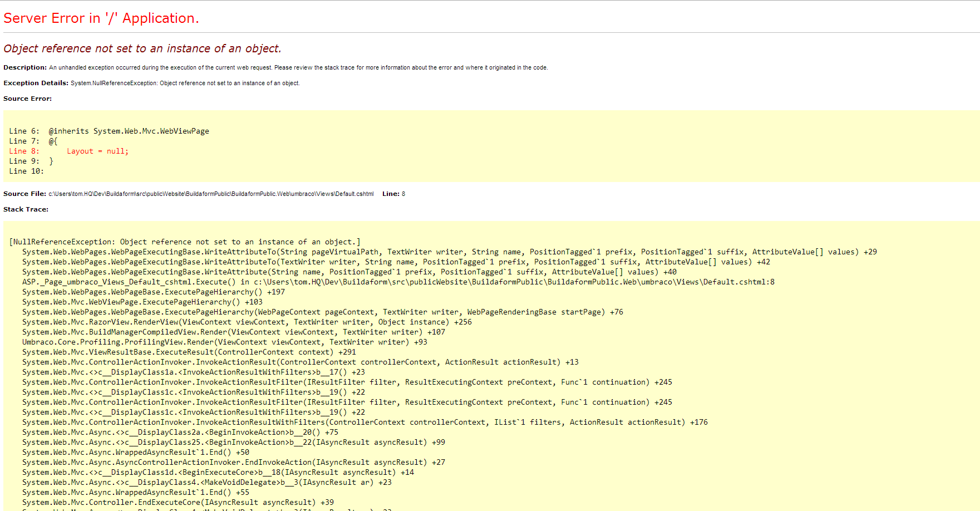Click the 'ASP._Page_umbraco_Views_Default_cshtml.Execute()' stack line
This screenshot has width=980, height=511.
pos(398,282)
